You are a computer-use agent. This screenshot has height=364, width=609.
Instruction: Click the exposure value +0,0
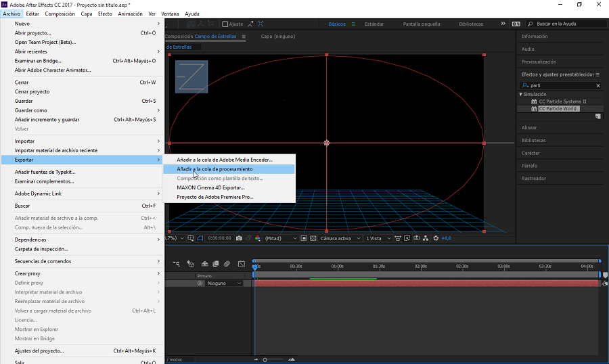[x=447, y=238]
